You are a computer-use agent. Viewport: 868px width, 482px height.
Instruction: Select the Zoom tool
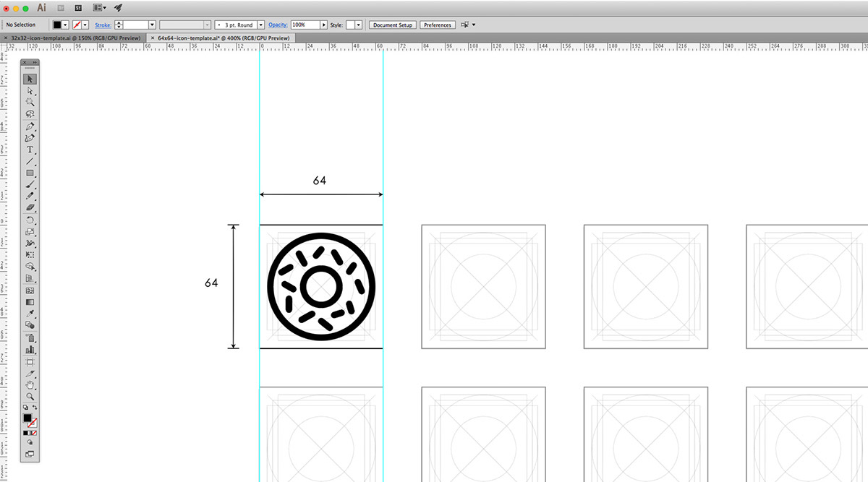pyautogui.click(x=30, y=396)
